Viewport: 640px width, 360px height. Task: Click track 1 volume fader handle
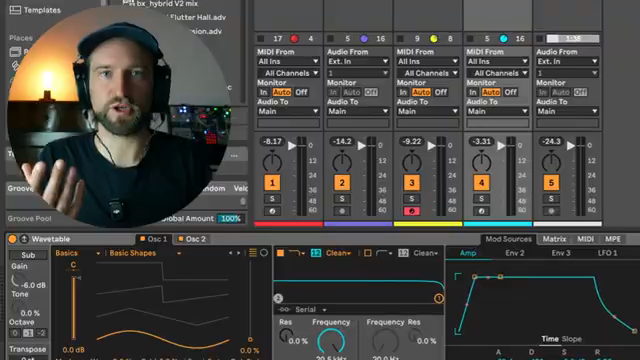tap(291, 145)
